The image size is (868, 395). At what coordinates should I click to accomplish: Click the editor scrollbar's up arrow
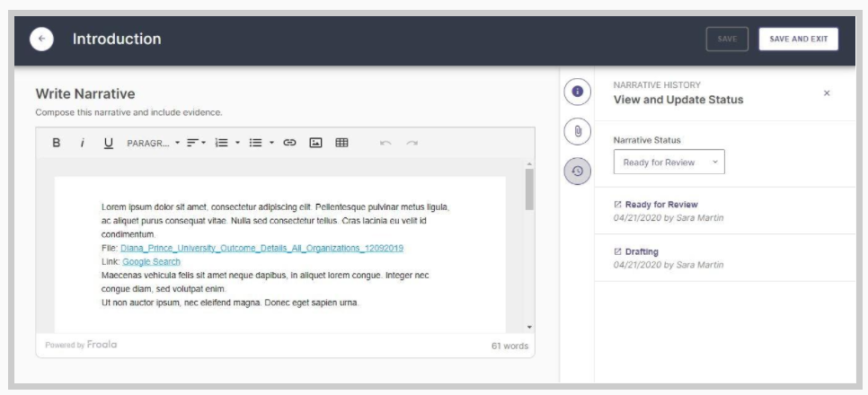tap(529, 163)
